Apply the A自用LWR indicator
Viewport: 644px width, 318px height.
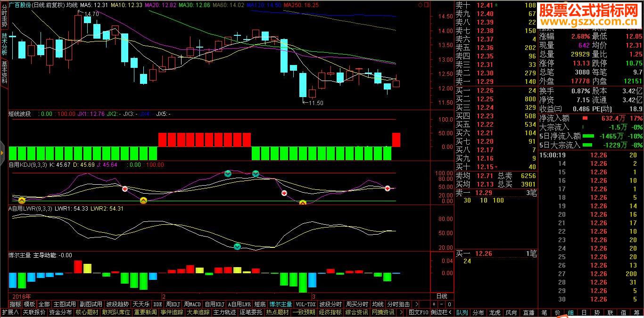(239, 304)
